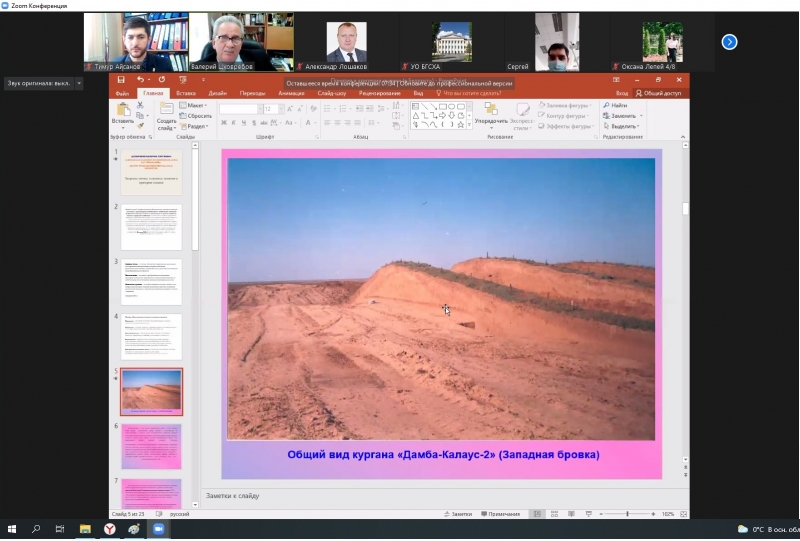Click the zoom slider handle in status bar
800x541 pixels.
click(627, 514)
